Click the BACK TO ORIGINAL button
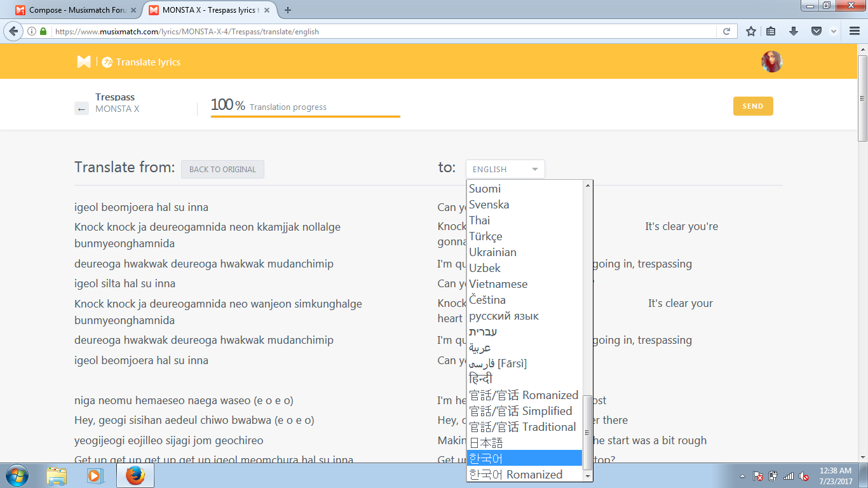868x488 pixels. coord(222,169)
